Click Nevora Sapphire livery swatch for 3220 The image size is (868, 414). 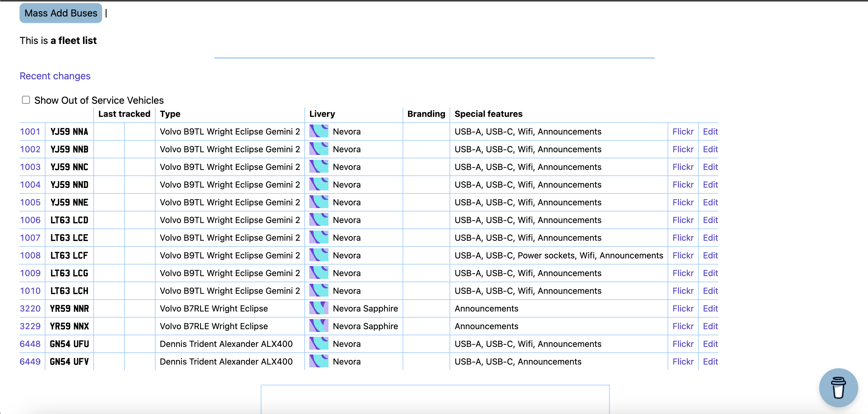click(319, 308)
